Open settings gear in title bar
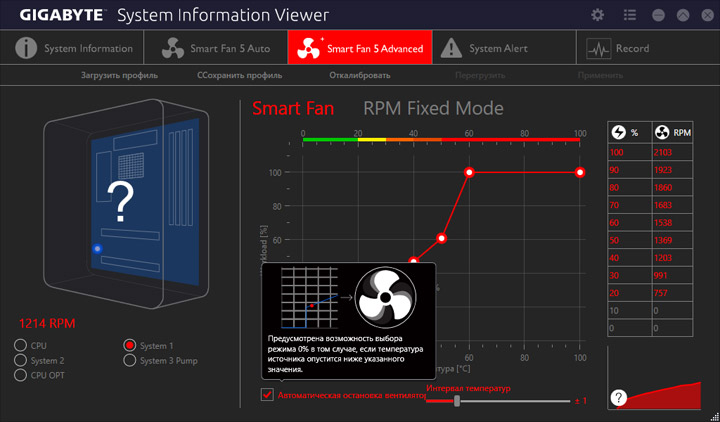Screen dimensions: 720x422 pyautogui.click(x=597, y=15)
